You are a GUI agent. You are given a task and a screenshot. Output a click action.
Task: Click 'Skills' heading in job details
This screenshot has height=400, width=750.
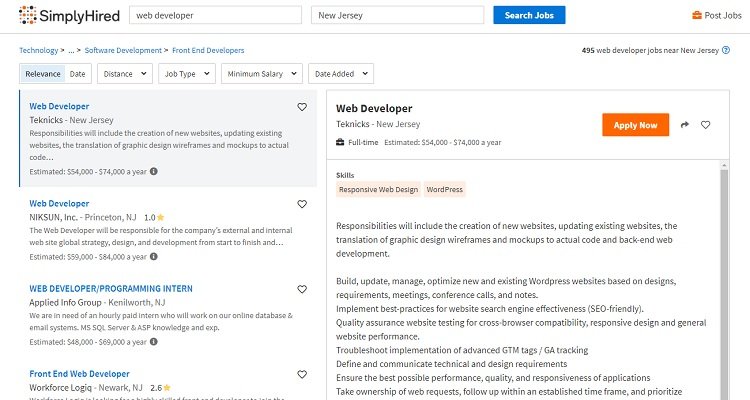[345, 175]
